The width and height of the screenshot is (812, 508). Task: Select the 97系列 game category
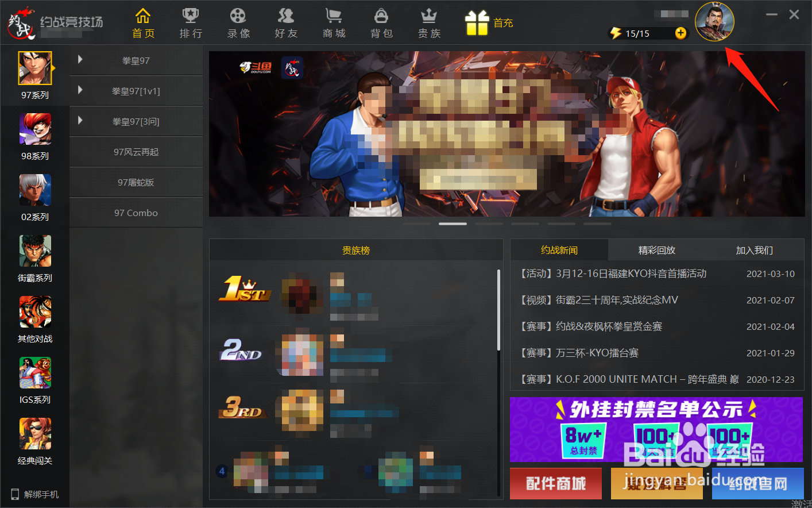click(35, 75)
